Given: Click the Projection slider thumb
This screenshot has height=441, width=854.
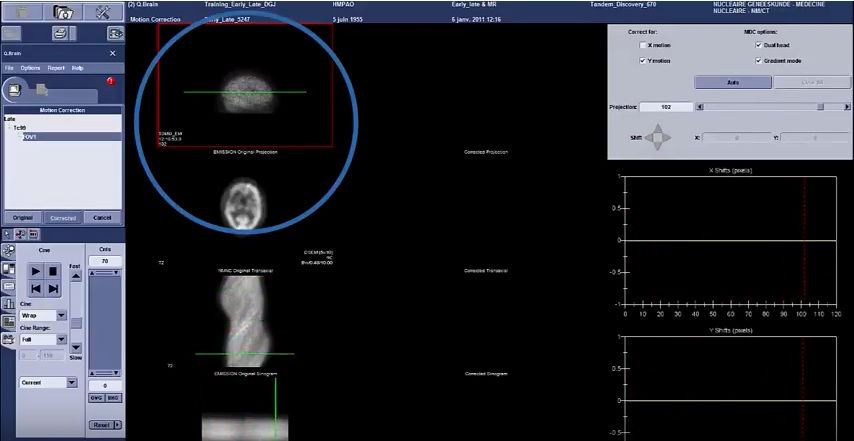Looking at the screenshot, I should (x=820, y=107).
